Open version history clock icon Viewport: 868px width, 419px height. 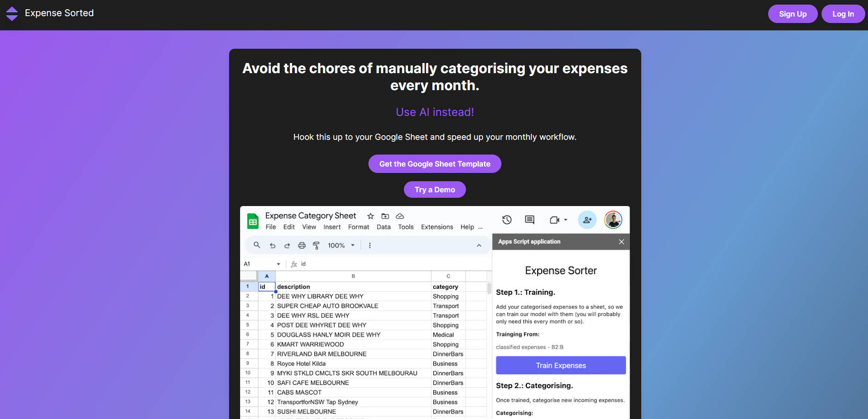click(x=506, y=220)
